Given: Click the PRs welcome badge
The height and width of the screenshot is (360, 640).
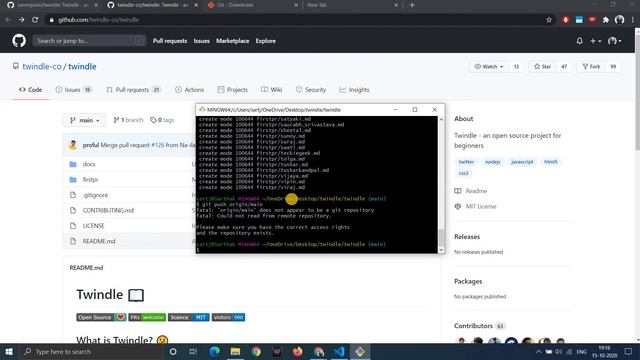Looking at the screenshot, I should [x=147, y=317].
